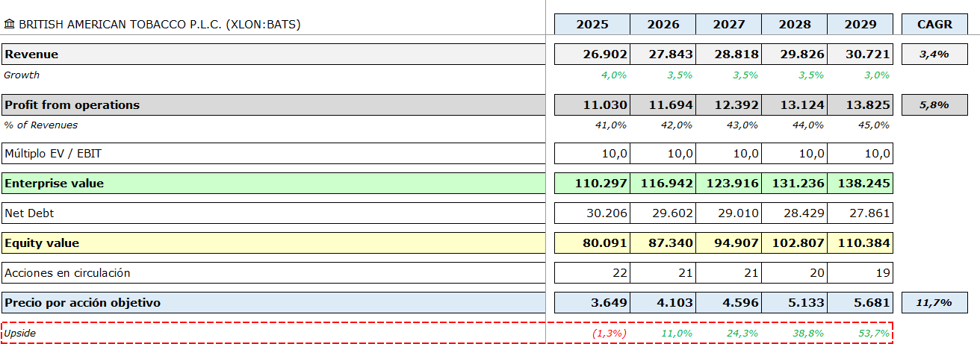Click revenue value 28.818

click(x=729, y=54)
